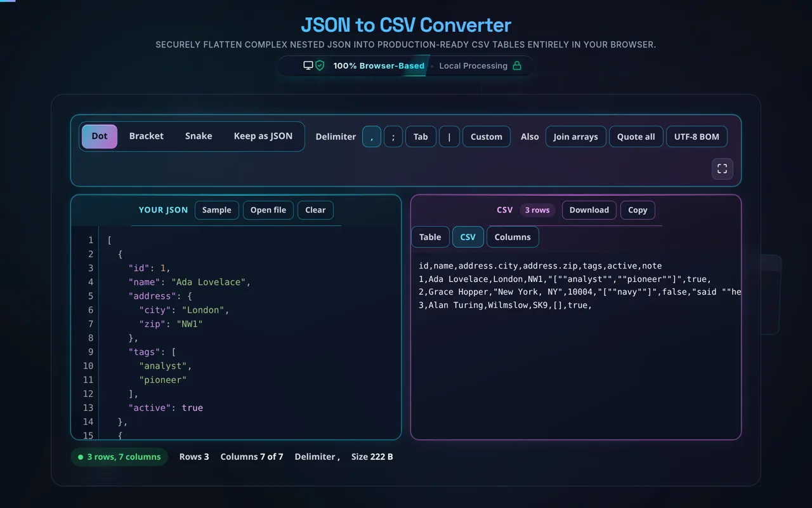This screenshot has width=812, height=508.
Task: Copy the CSV output
Action: (638, 210)
